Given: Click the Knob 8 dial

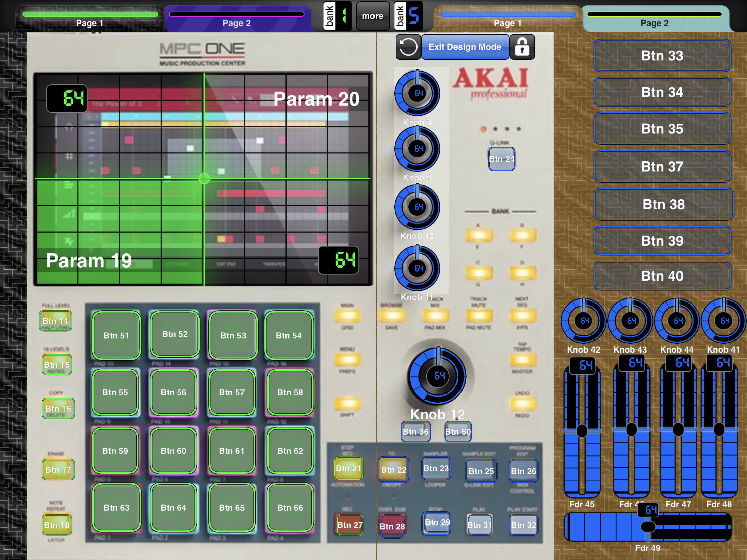Looking at the screenshot, I should (418, 93).
